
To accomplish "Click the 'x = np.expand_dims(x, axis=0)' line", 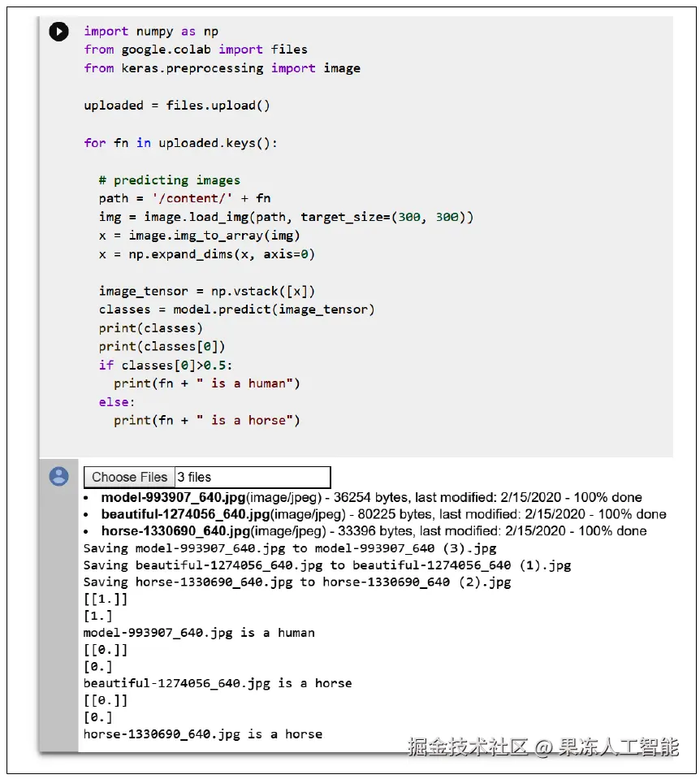I will (207, 254).
